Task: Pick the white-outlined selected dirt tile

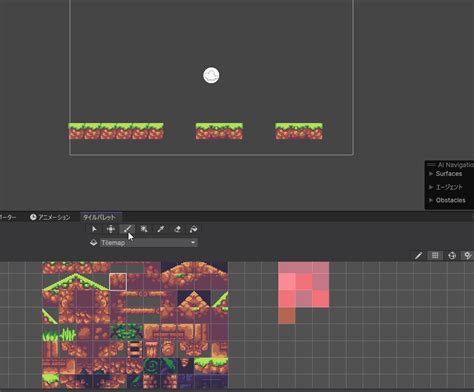Action: coord(118,282)
